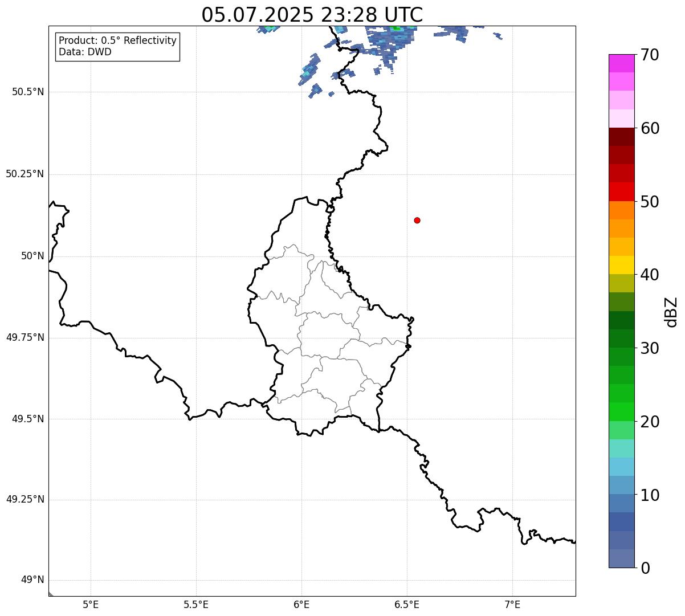Viewport: 685px width, 616px height.
Task: Click the colorbar tick label 30
Action: point(650,348)
